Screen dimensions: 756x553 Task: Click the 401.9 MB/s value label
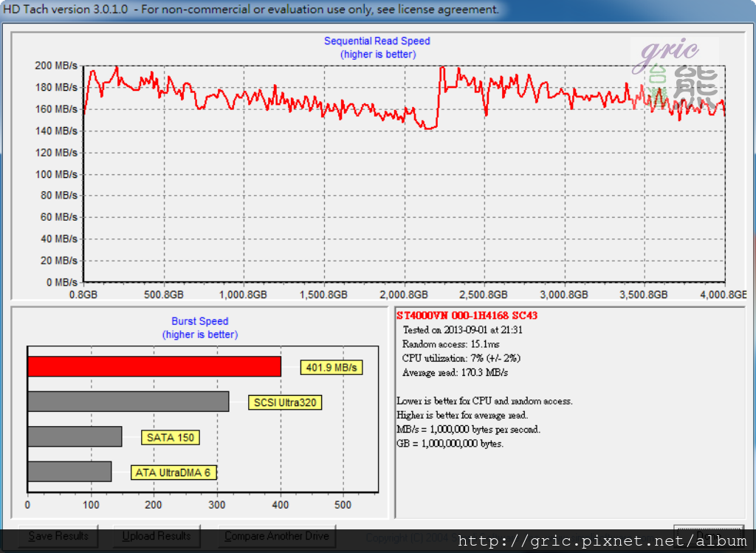331,368
